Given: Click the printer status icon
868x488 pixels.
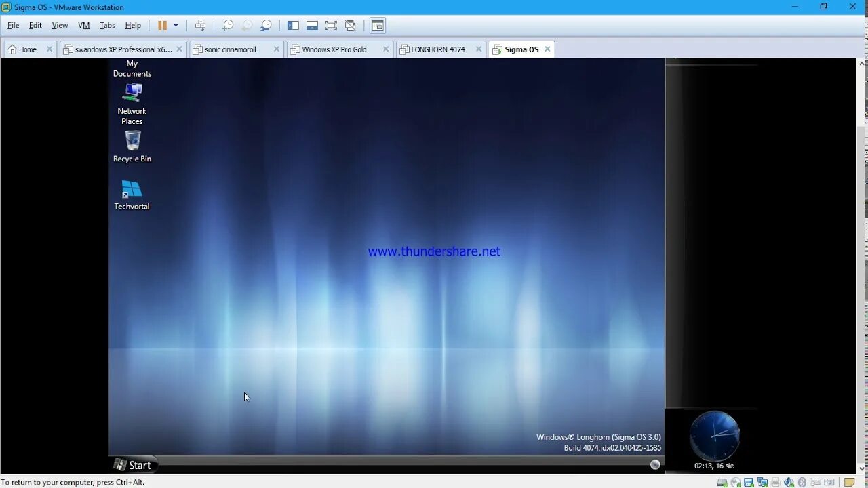Looking at the screenshot, I should point(776,482).
